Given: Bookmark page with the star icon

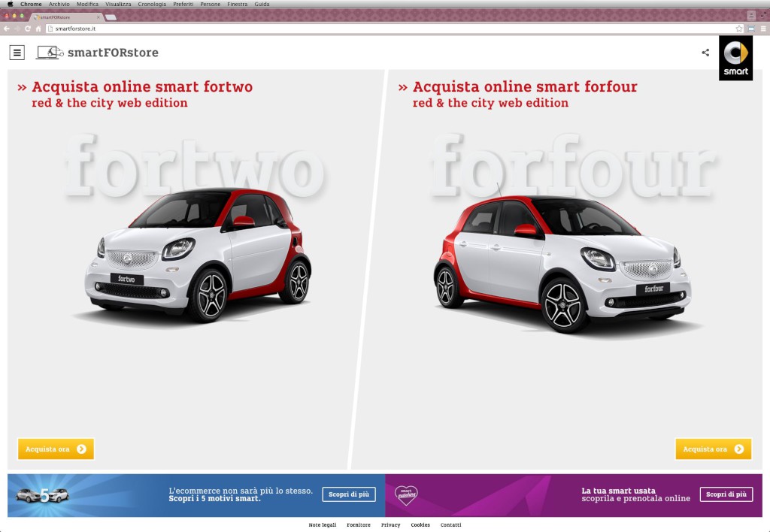Looking at the screenshot, I should [x=739, y=29].
